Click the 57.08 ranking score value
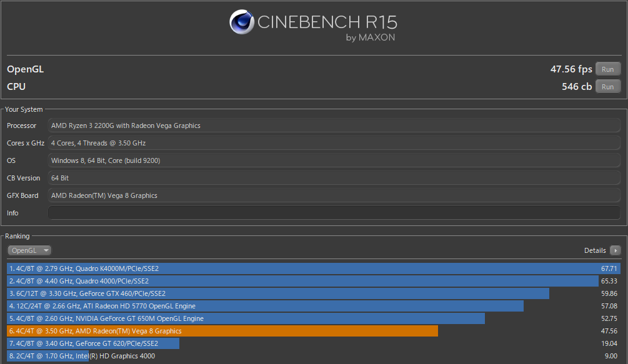The height and width of the screenshot is (364, 628). [x=609, y=306]
